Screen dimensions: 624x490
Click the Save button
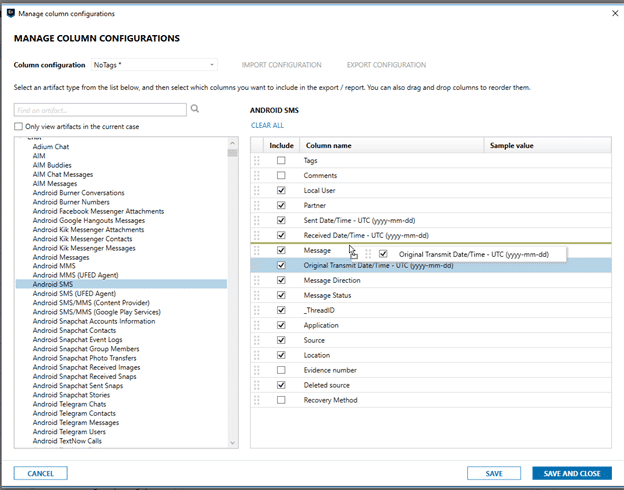pos(494,473)
